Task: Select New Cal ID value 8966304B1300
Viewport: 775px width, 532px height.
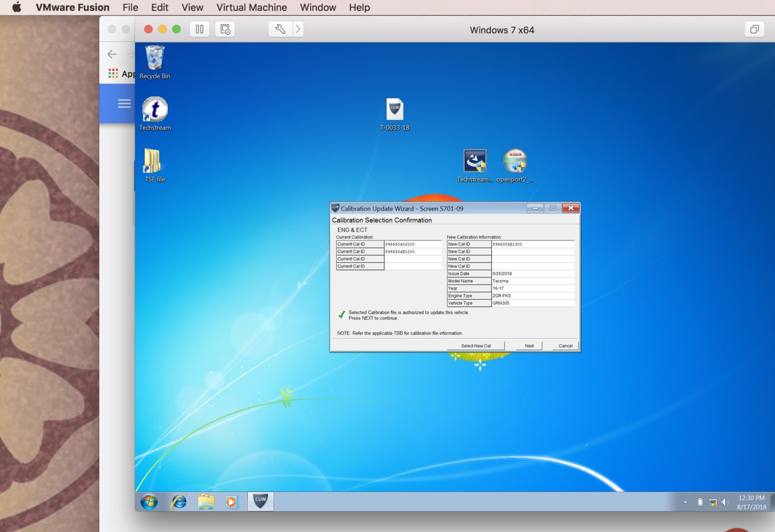Action: [533, 244]
